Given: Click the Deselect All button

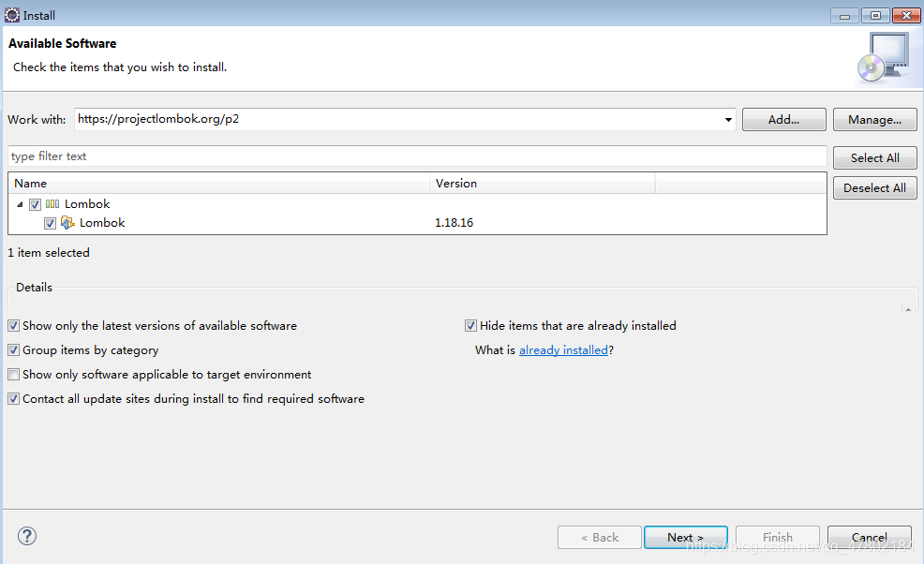Looking at the screenshot, I should [x=874, y=188].
